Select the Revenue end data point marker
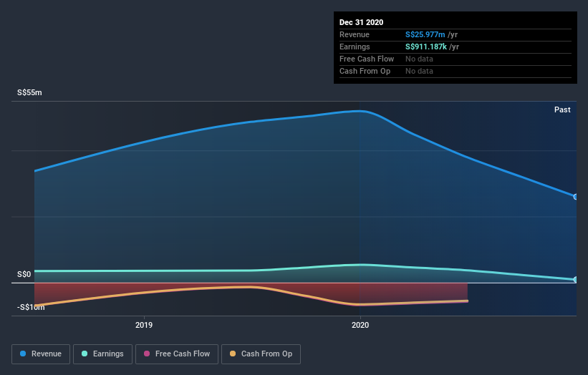This screenshot has width=588, height=375. point(576,197)
